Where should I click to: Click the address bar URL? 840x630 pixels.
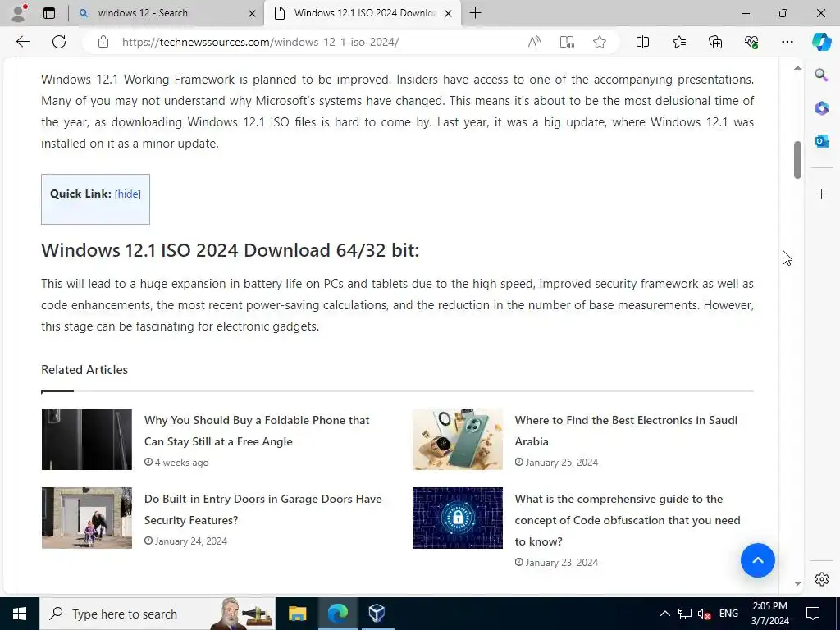click(260, 42)
